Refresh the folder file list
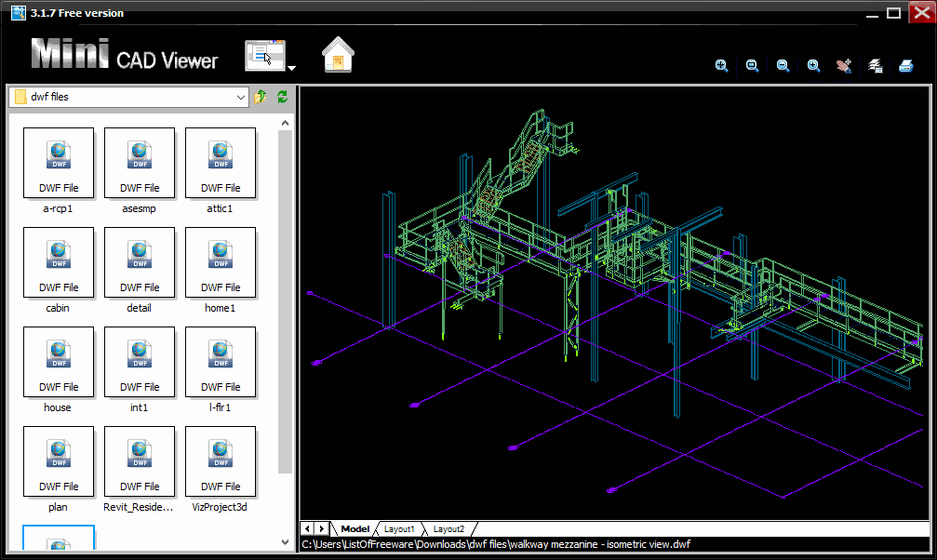Image resolution: width=937 pixels, height=560 pixels. (282, 97)
